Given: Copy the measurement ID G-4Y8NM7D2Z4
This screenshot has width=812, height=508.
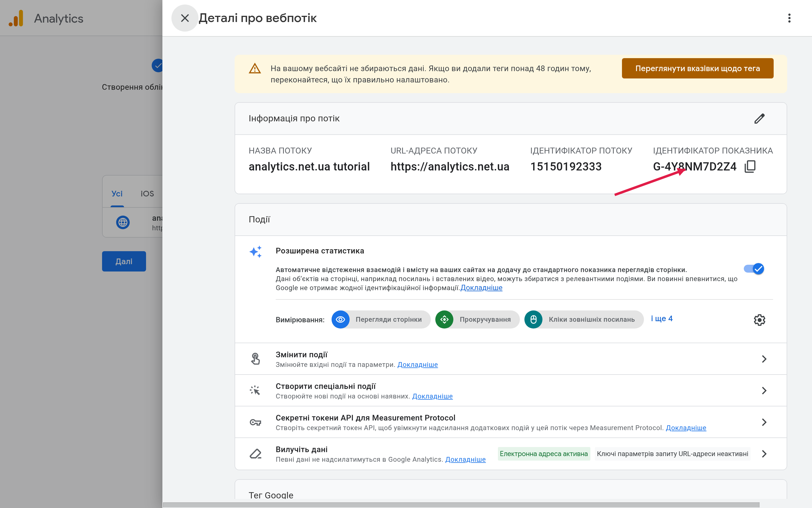Looking at the screenshot, I should [x=750, y=166].
